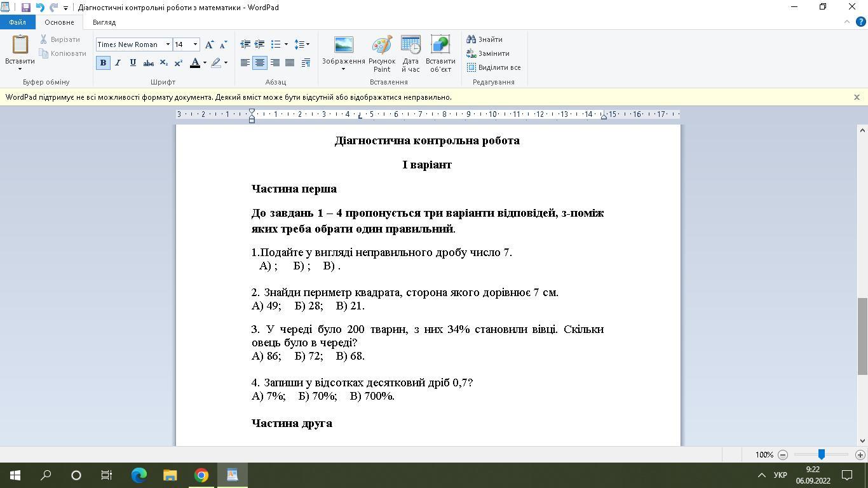This screenshot has width=868, height=488.
Task: Show hidden system tray icons
Action: (x=761, y=475)
